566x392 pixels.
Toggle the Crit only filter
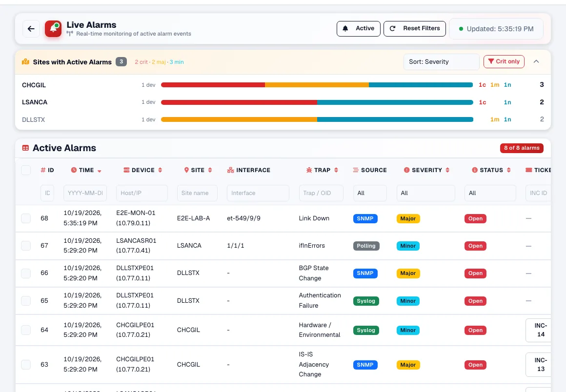point(504,61)
